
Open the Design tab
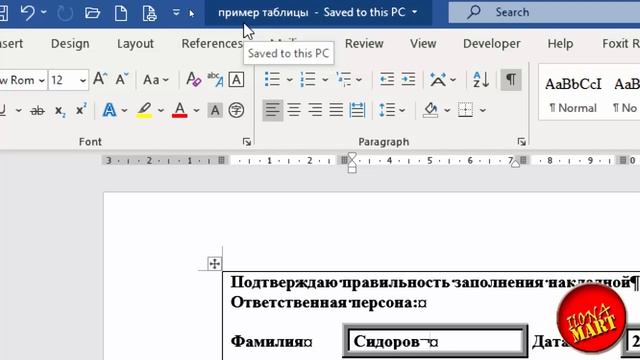click(x=70, y=44)
